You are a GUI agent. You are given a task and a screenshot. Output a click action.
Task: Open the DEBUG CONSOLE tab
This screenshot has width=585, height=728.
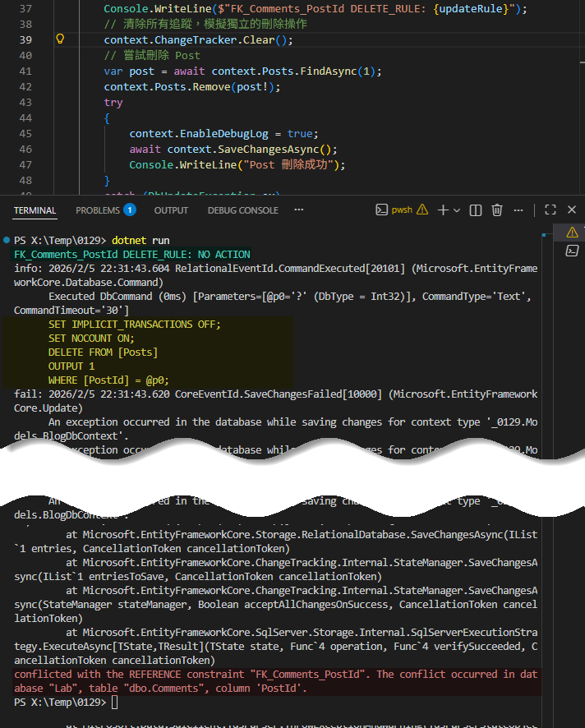pos(242,210)
